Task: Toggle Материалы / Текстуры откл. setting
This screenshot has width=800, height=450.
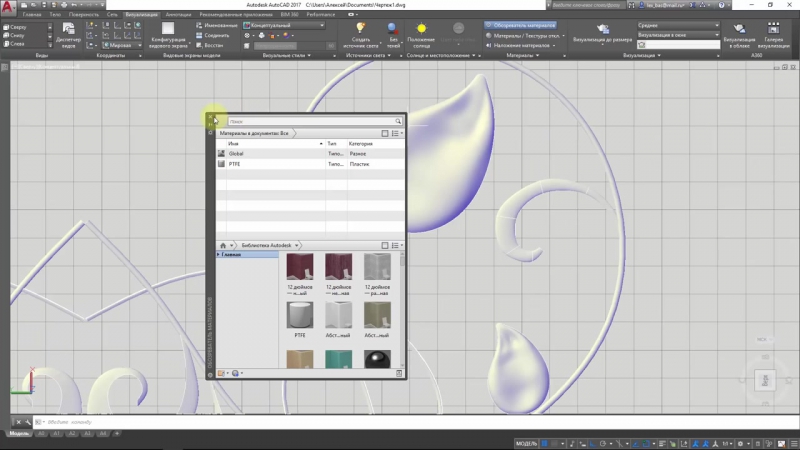Action: [522, 36]
